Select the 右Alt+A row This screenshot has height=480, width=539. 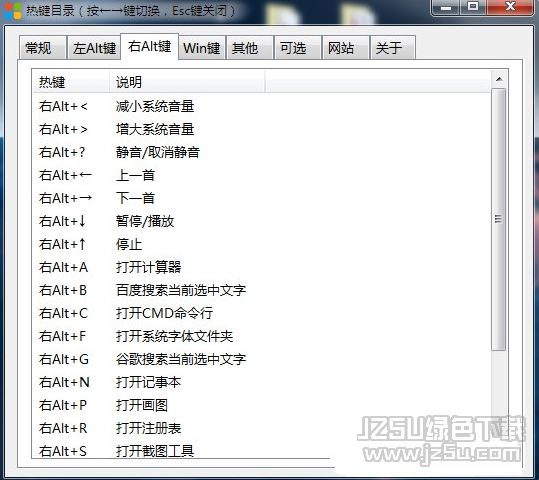tap(261, 267)
